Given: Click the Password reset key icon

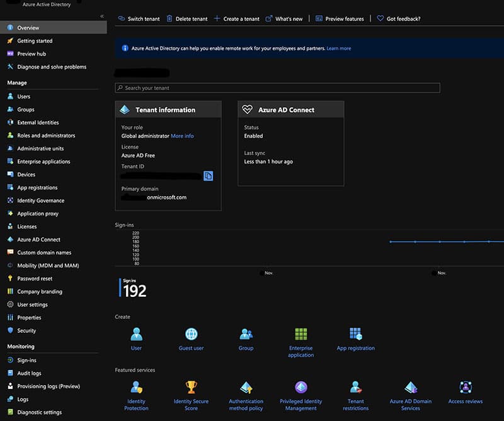Looking at the screenshot, I should tap(10, 278).
